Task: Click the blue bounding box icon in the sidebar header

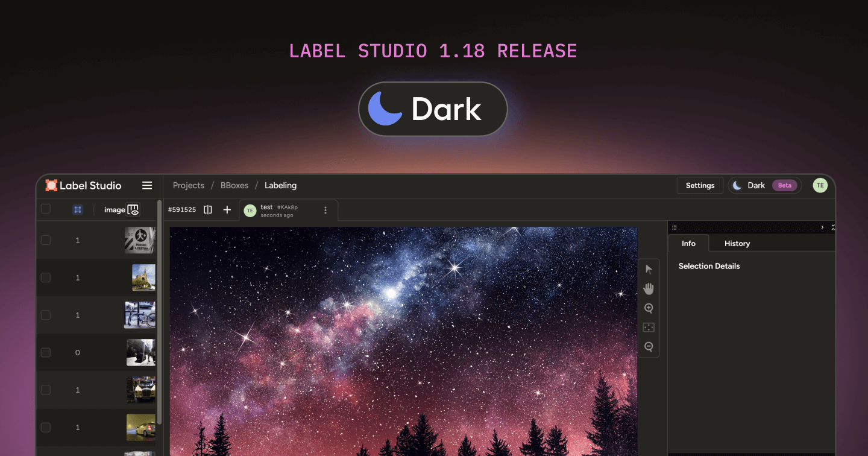Action: click(77, 209)
